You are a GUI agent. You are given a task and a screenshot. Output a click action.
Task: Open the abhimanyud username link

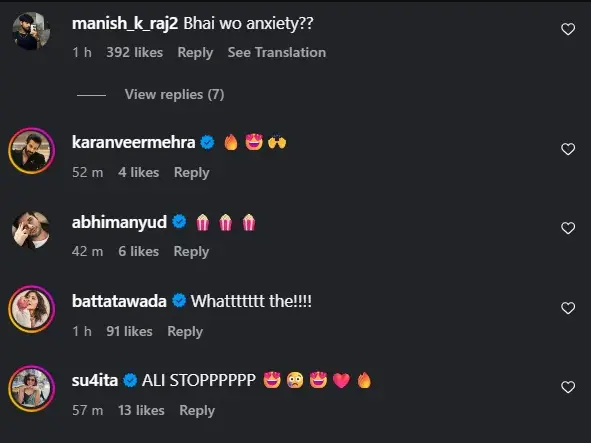click(x=119, y=222)
